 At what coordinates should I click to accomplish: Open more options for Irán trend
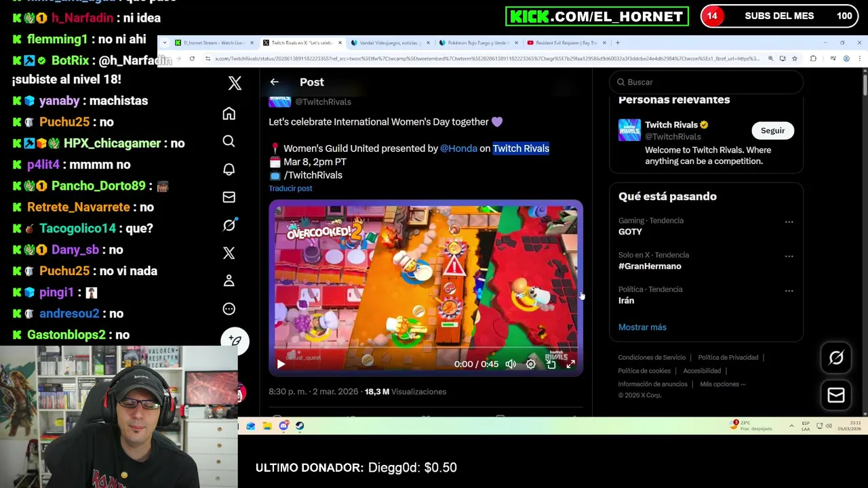coord(789,291)
